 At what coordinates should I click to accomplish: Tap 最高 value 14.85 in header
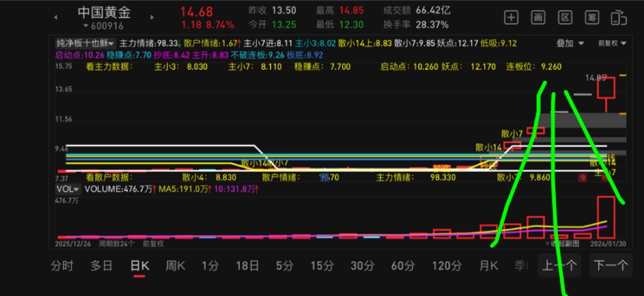click(x=351, y=10)
